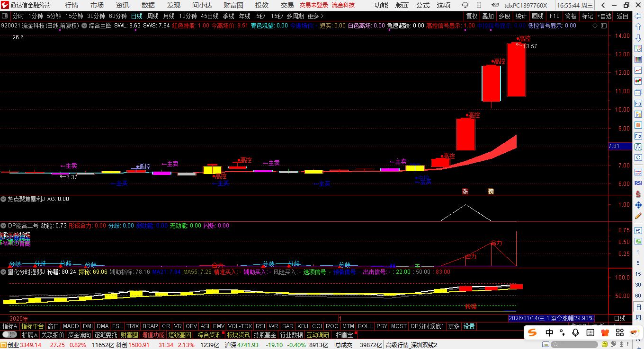Click the 沪深 index value 4741.93
This screenshot has width=644, height=349.
coord(248,345)
